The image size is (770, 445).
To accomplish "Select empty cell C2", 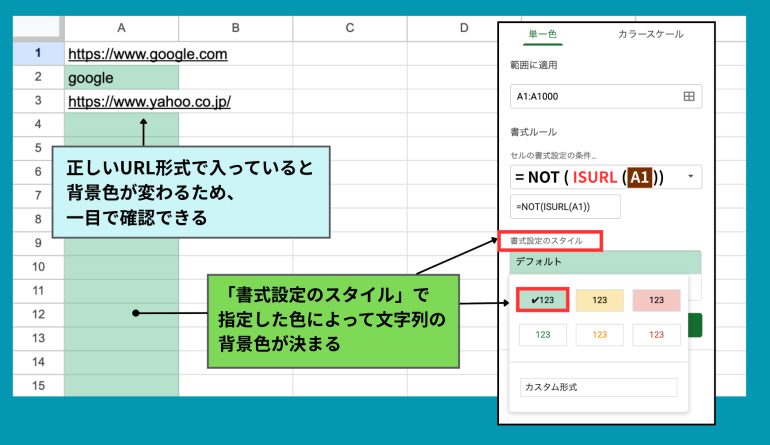I will tap(350, 77).
